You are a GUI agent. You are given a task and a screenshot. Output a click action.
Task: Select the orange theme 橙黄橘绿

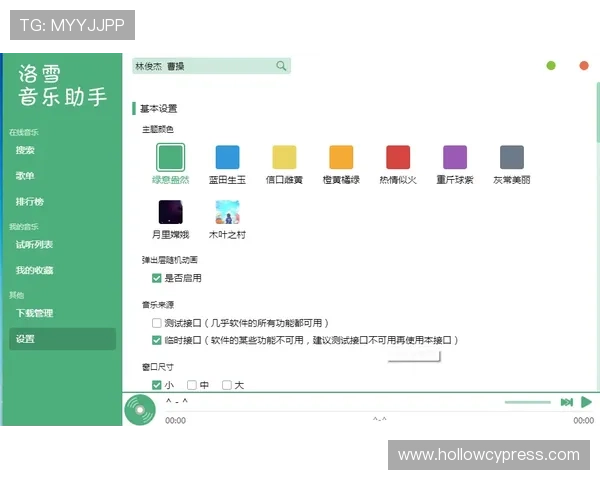[x=341, y=157]
